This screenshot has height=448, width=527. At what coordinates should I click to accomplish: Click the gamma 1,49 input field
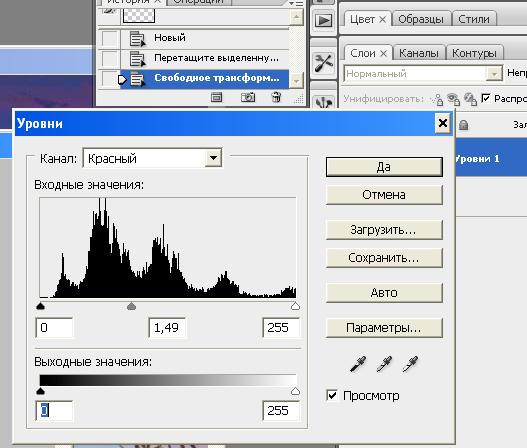pos(167,327)
